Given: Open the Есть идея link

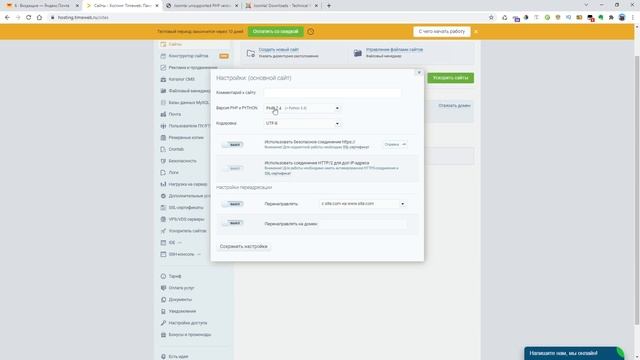Looking at the screenshot, I should (x=178, y=356).
